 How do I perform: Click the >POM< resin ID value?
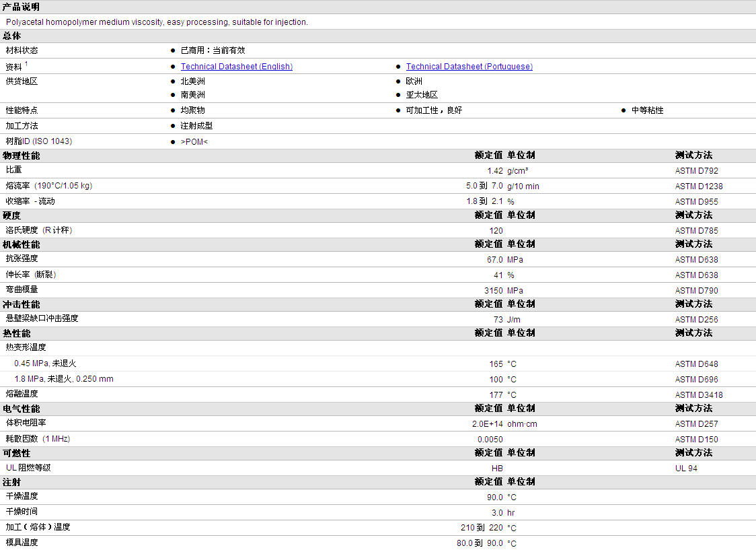(x=194, y=142)
